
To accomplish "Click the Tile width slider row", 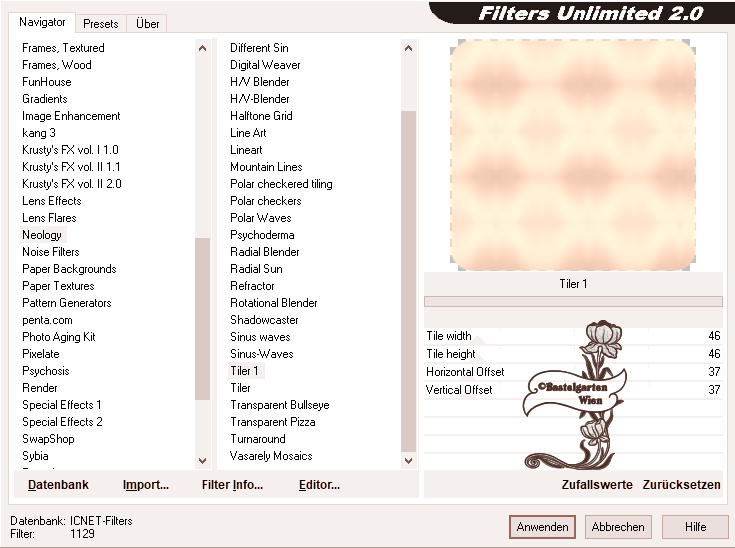I will tap(573, 336).
